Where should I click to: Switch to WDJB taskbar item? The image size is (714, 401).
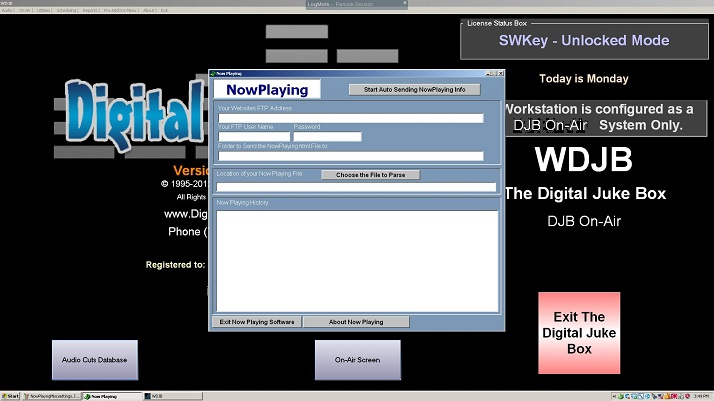[x=157, y=396]
